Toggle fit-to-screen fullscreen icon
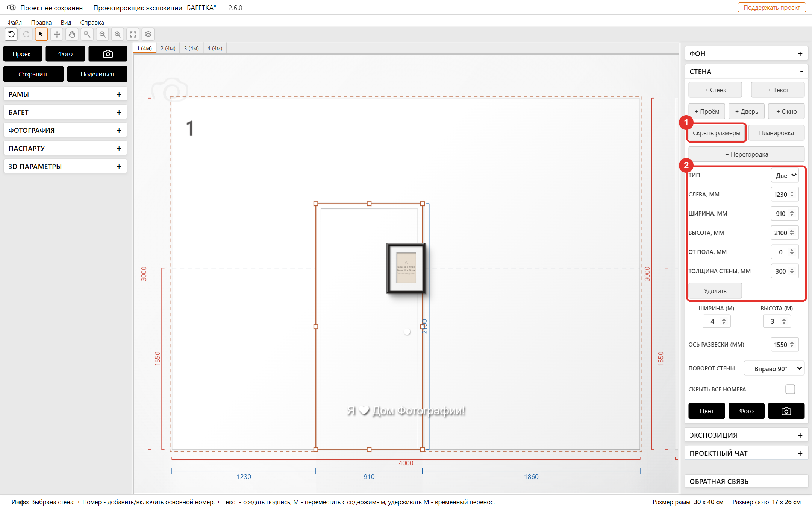 pos(133,34)
